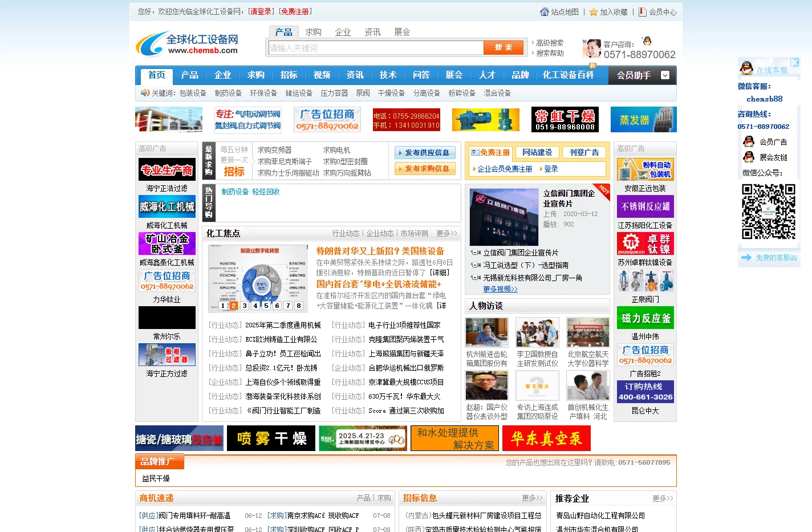Open the 行业动态 section link in 化工焦点
The height and width of the screenshot is (532, 812).
coord(346,234)
